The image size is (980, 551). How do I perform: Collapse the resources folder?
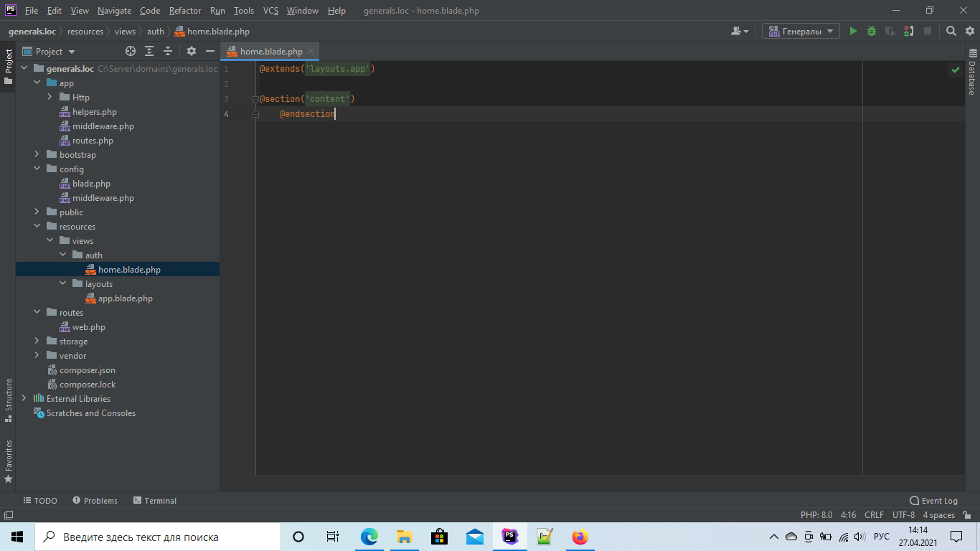coord(37,227)
